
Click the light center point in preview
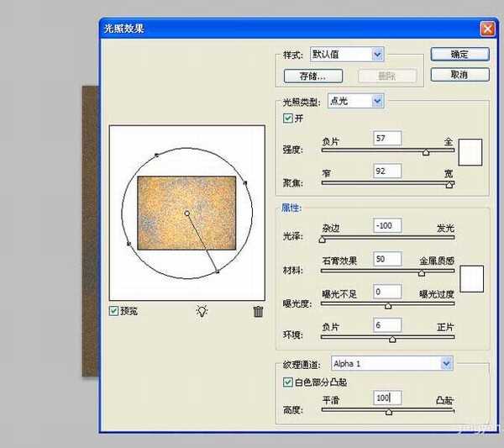(186, 213)
